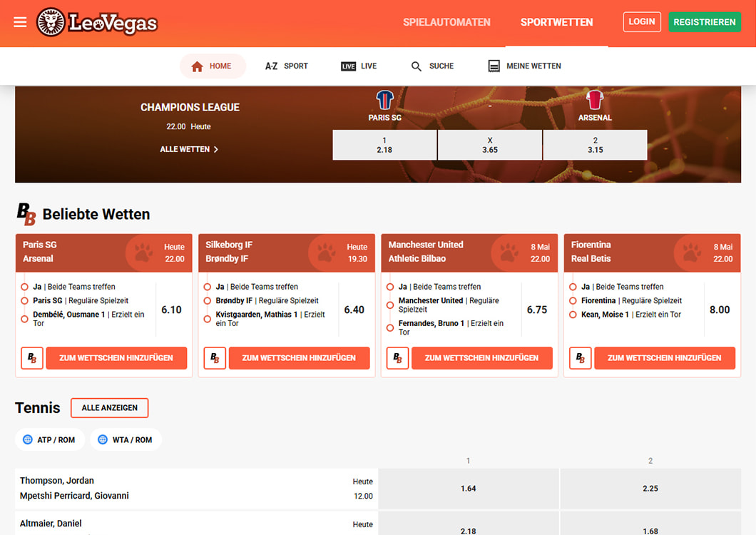Show all Tennis with Alle Anzeigen

click(x=109, y=407)
